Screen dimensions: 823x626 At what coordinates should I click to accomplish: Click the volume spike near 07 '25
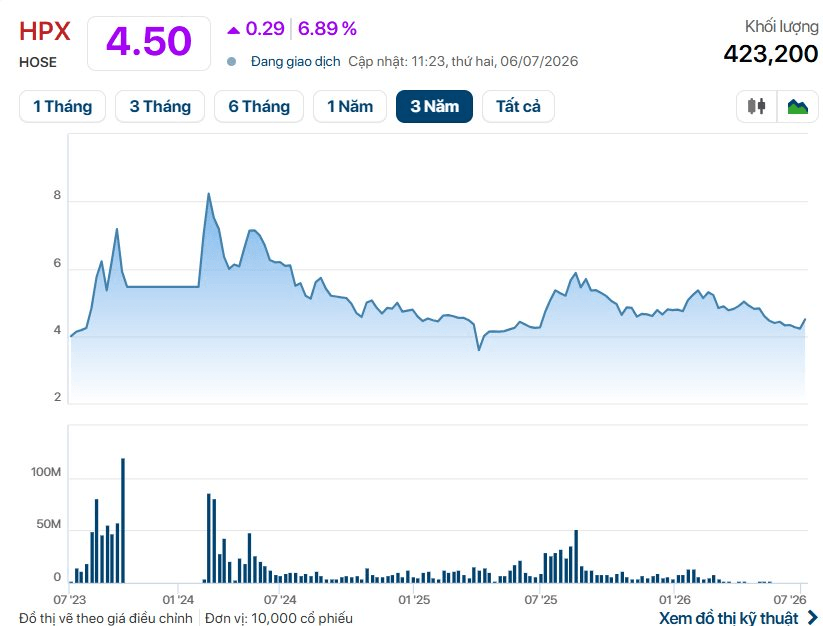click(576, 556)
